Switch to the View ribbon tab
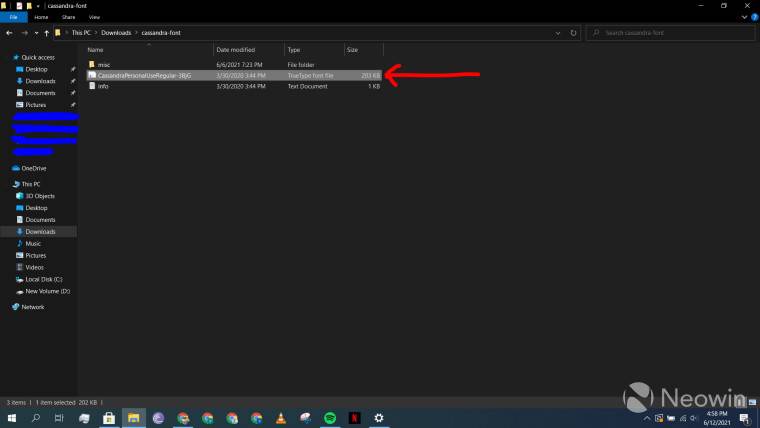 pyautogui.click(x=94, y=17)
